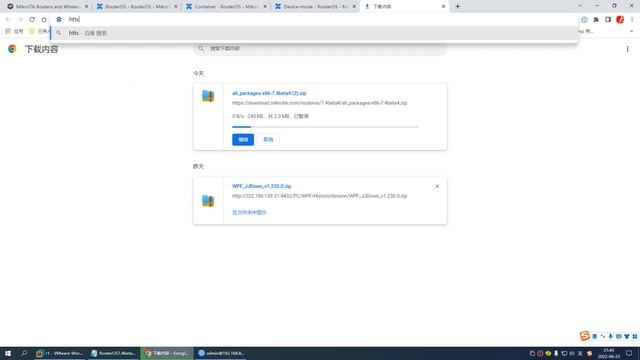Open the admin@192.168 taskbar item
Viewport: 640px width, 360px height.
[x=221, y=353]
